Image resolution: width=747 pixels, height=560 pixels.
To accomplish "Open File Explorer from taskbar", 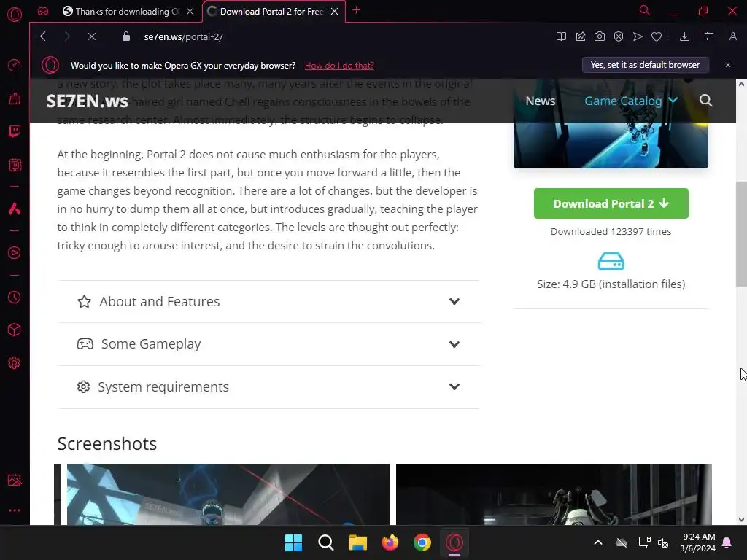I will click(x=357, y=542).
